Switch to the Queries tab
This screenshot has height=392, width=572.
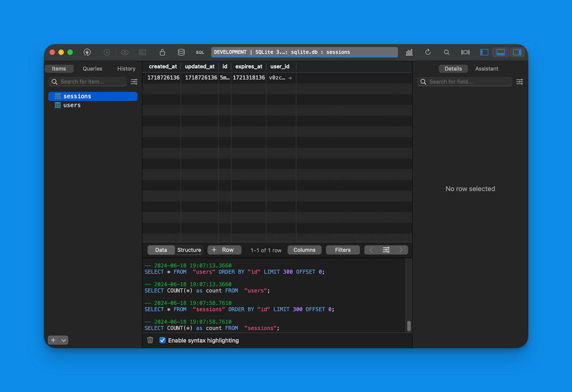[x=92, y=69]
